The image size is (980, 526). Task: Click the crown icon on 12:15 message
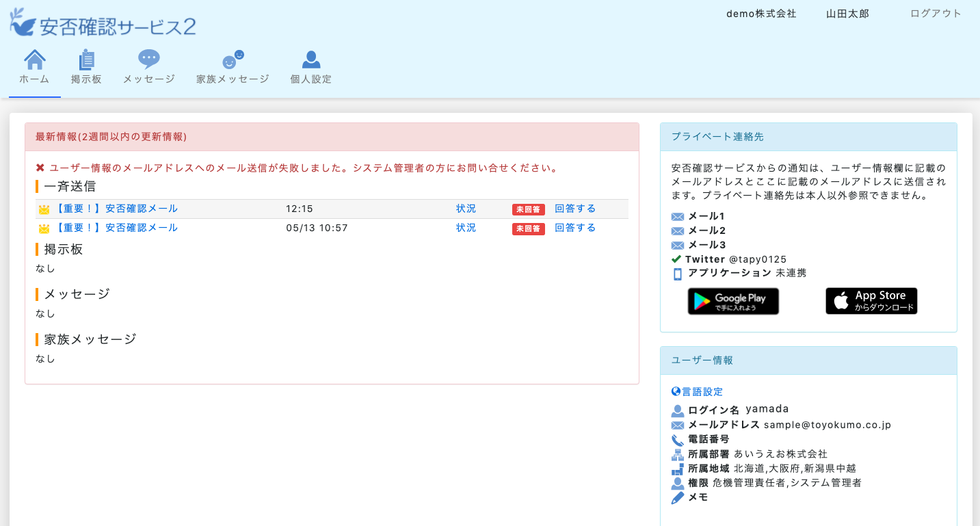[44, 209]
